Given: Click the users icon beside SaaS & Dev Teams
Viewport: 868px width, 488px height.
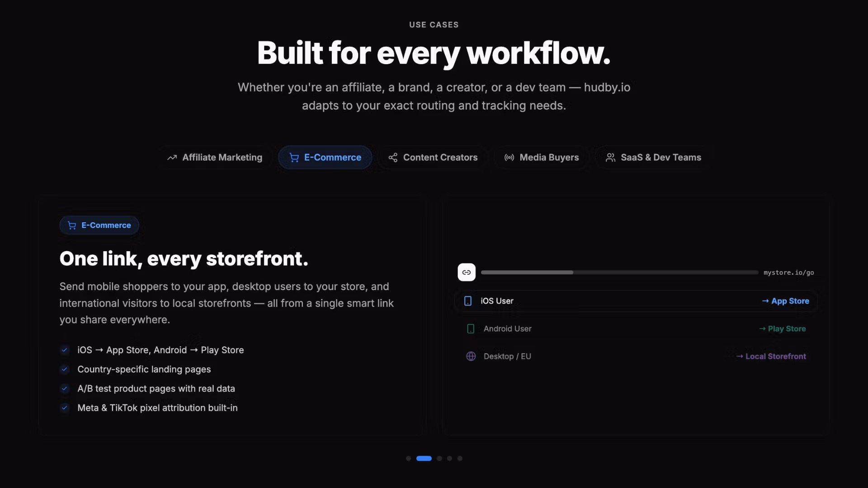Looking at the screenshot, I should [610, 158].
